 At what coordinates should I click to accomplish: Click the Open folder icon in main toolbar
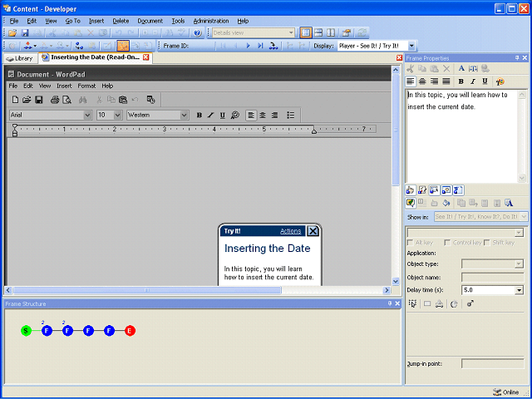pyautogui.click(x=12, y=33)
